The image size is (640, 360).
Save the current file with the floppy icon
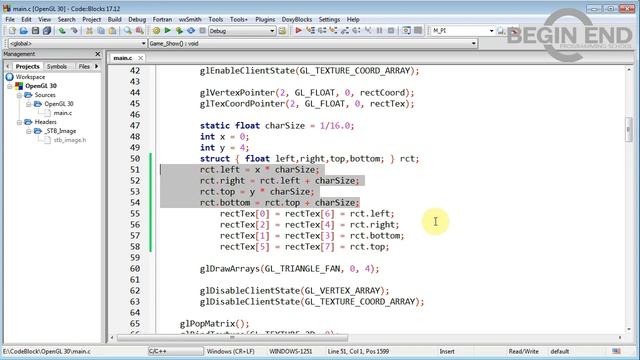pos(36,31)
